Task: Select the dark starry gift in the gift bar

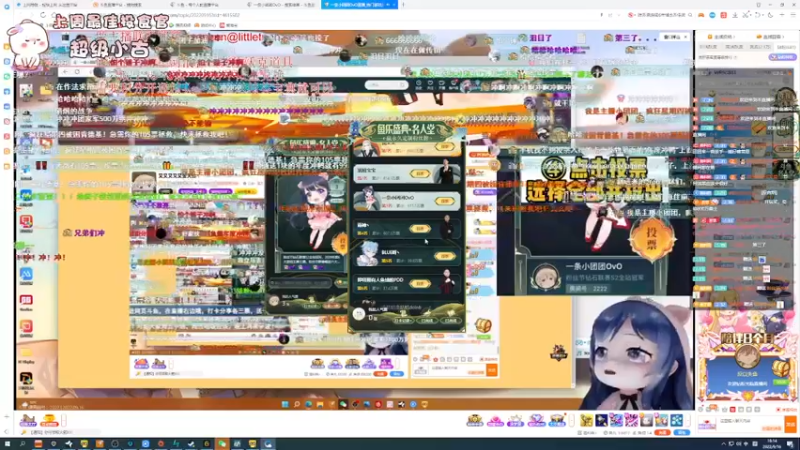Action: (602, 420)
